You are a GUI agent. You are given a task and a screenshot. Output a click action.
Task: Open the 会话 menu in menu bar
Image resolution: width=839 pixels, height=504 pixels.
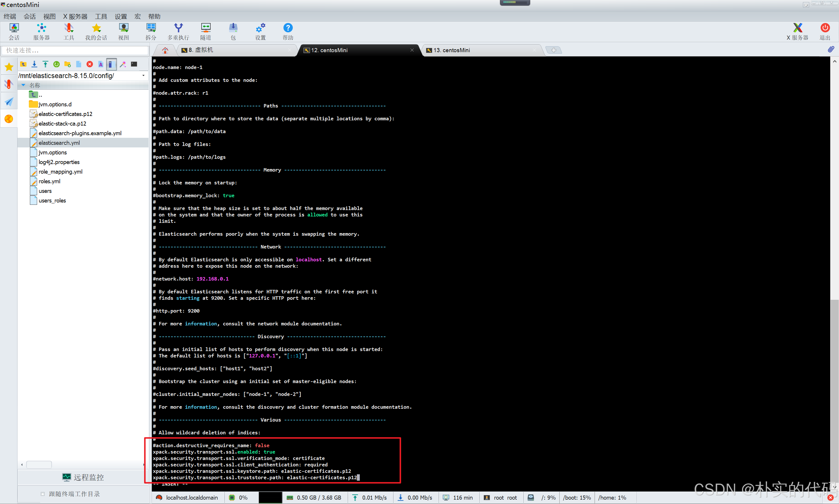[x=29, y=16]
